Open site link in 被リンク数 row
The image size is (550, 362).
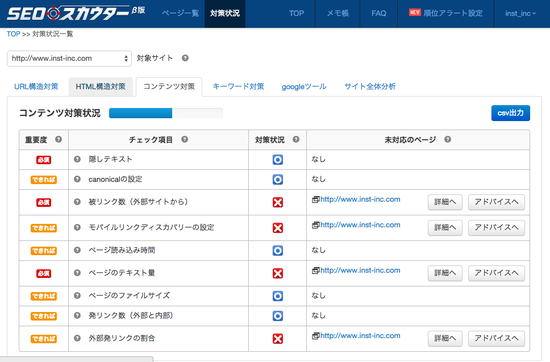point(360,199)
